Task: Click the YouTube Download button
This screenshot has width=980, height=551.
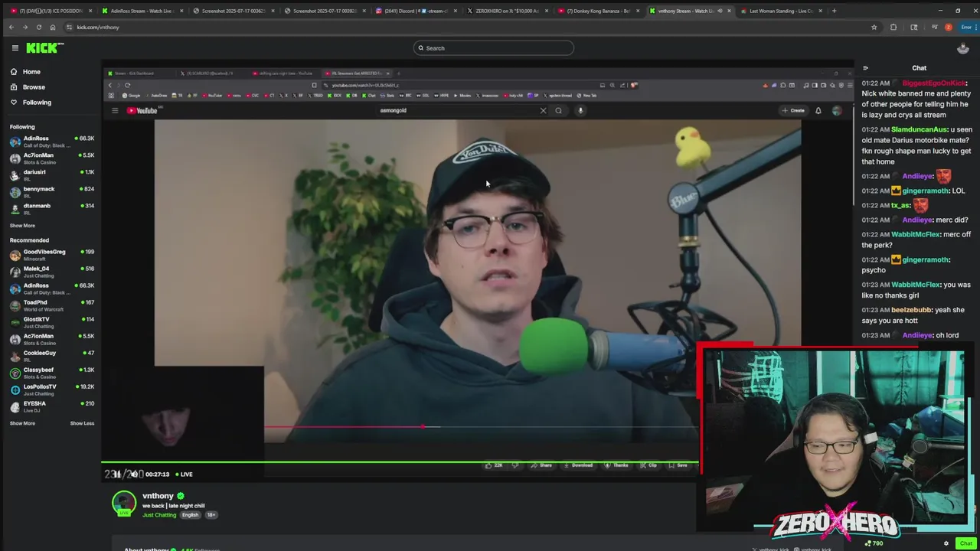Action: click(579, 465)
